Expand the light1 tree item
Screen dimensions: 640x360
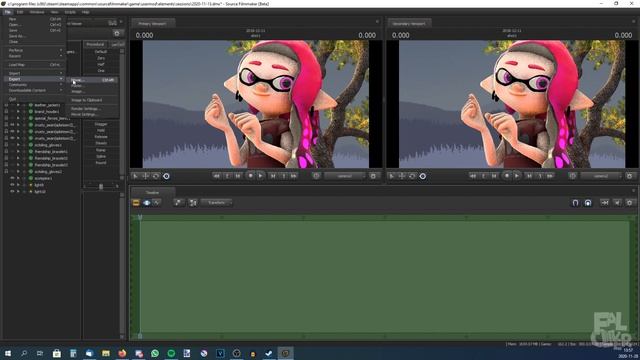click(18, 185)
